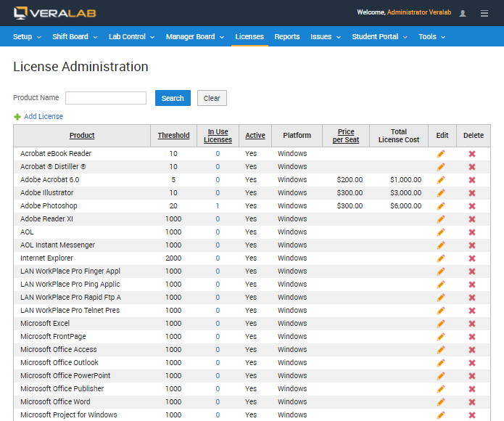Edit the Microsoft FrontPage license
Image resolution: width=504 pixels, height=421 pixels.
[x=441, y=337]
